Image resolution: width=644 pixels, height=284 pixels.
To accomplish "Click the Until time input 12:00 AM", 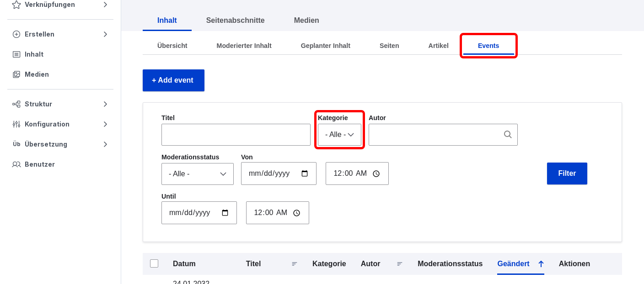I will (x=278, y=213).
